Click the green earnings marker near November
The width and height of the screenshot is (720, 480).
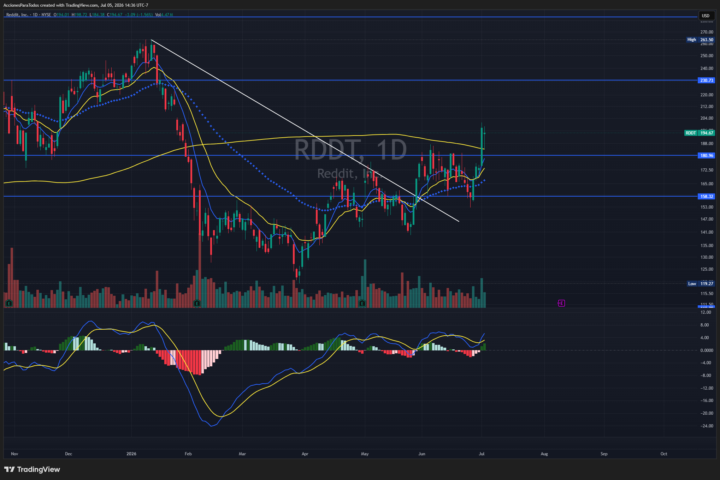pos(9,304)
